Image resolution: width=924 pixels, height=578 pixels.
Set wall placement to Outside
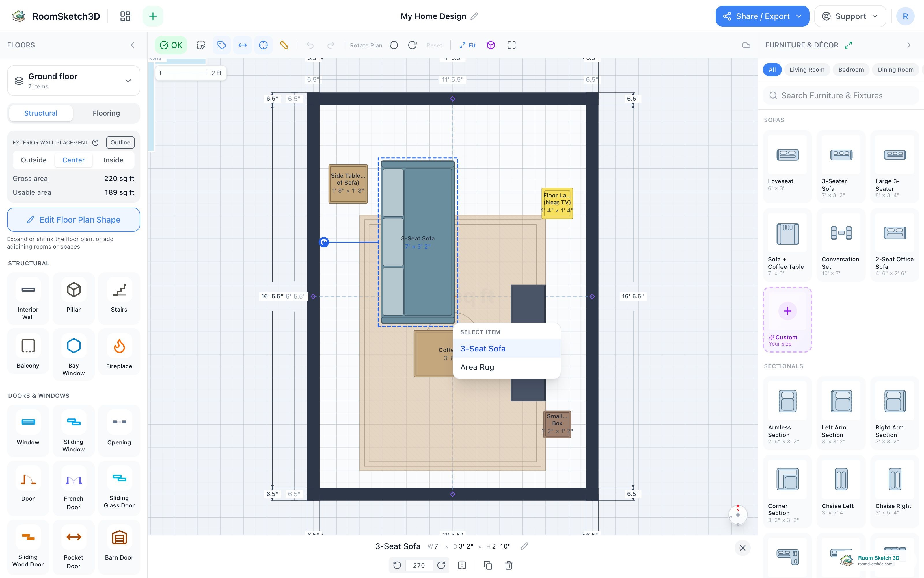33,160
